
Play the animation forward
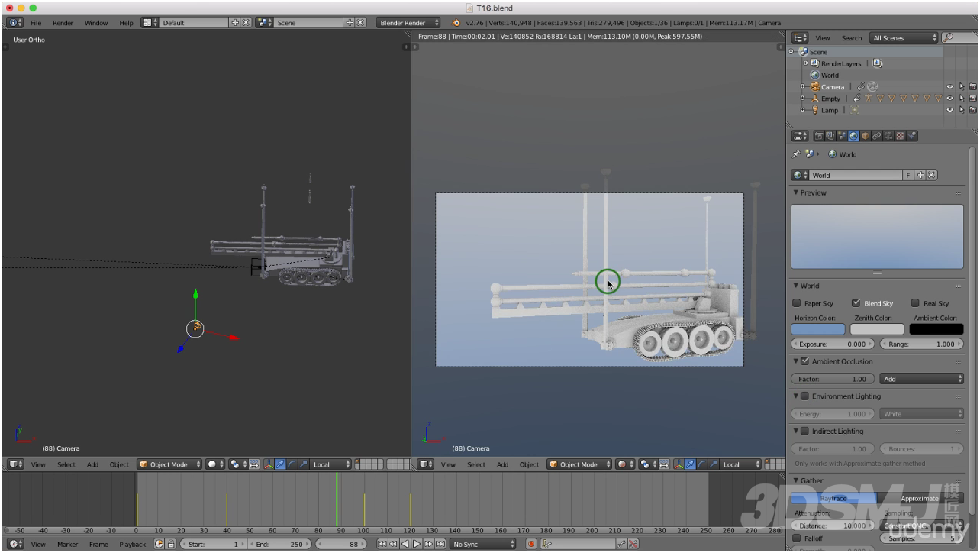[417, 544]
